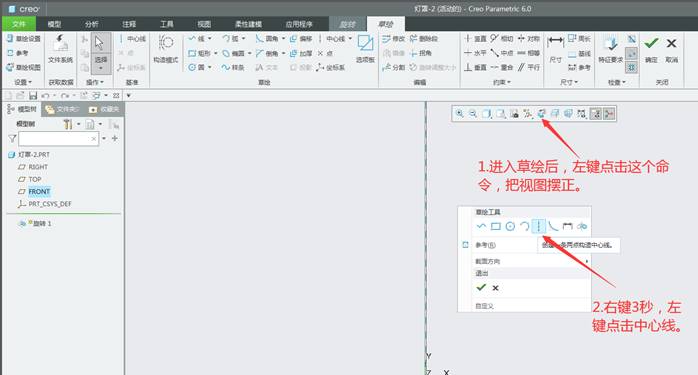Click the 分割 divide tool
Viewport: 698px width, 375px height.
click(394, 67)
